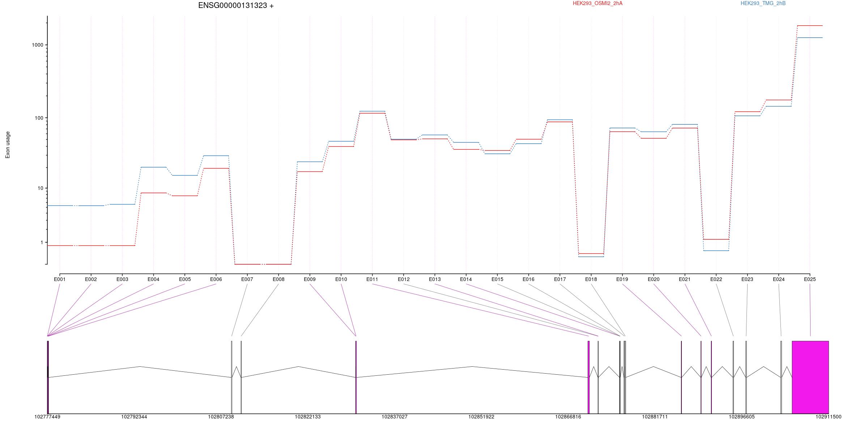The width and height of the screenshot is (868, 434).
Task: Click the blue E006 usage line segment
Action: pos(216,156)
